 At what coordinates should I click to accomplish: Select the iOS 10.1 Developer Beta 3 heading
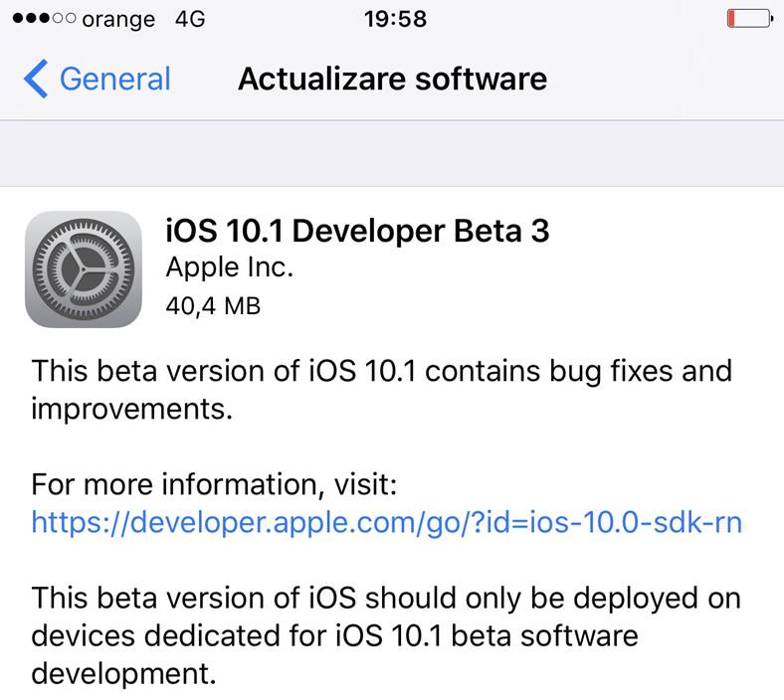click(356, 231)
